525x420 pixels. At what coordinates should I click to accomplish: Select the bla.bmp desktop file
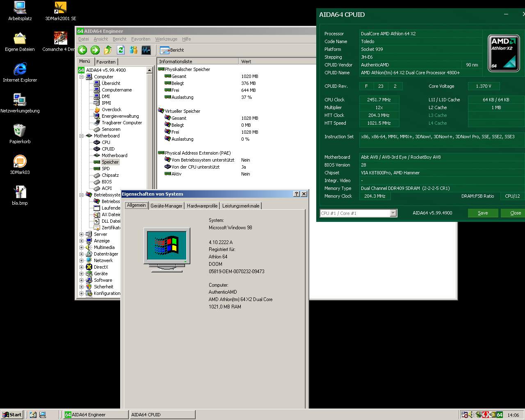coord(20,196)
